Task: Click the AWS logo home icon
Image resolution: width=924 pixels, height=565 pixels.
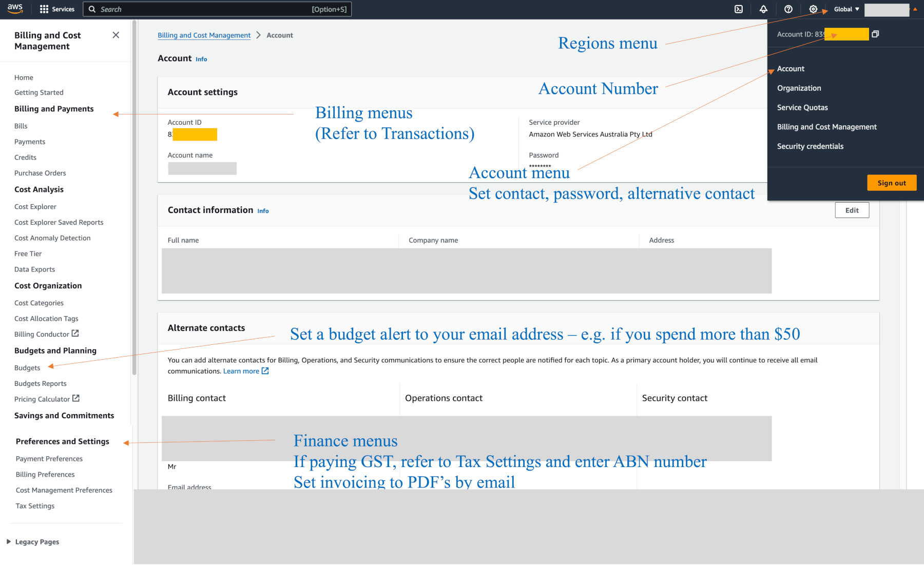Action: click(15, 9)
